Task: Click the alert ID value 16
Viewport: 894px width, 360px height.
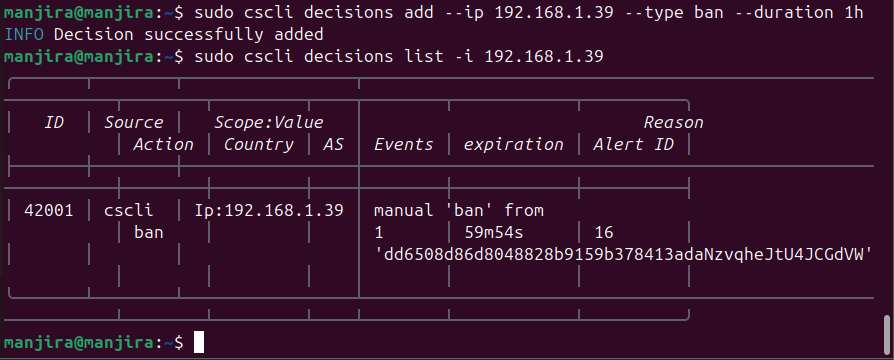Action: [604, 233]
